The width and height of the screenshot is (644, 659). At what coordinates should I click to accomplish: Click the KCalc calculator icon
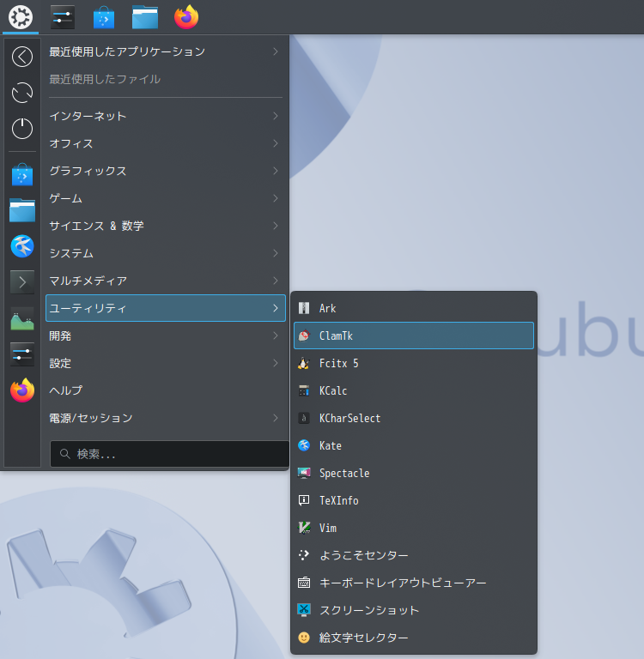tap(304, 390)
